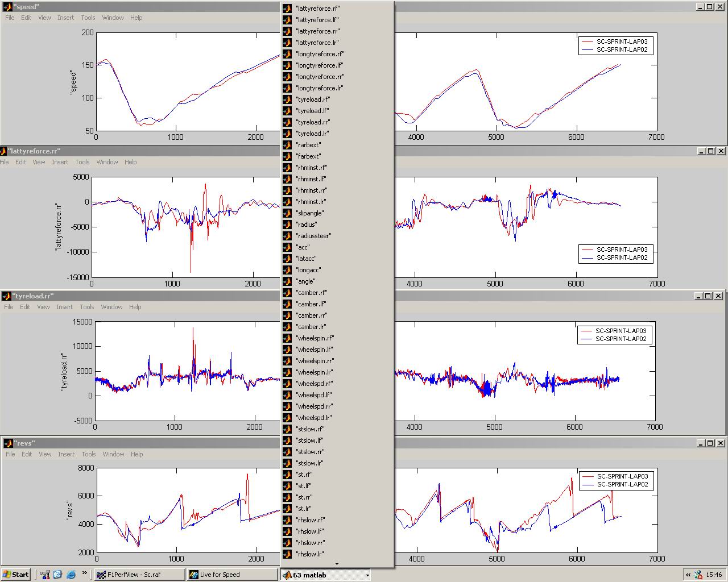Select "stslow.lf" in the window list
The image size is (728, 582).
(x=337, y=440)
